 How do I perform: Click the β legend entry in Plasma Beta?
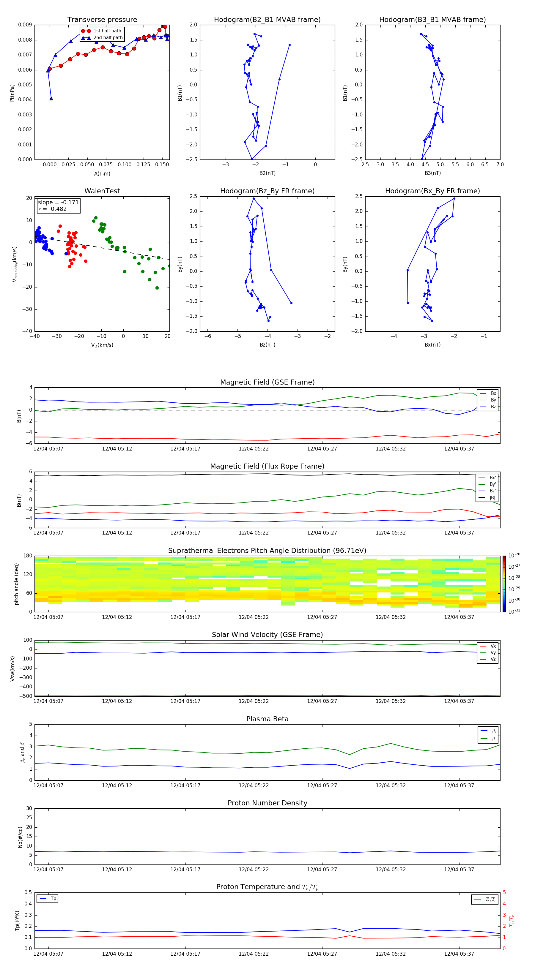(488, 739)
